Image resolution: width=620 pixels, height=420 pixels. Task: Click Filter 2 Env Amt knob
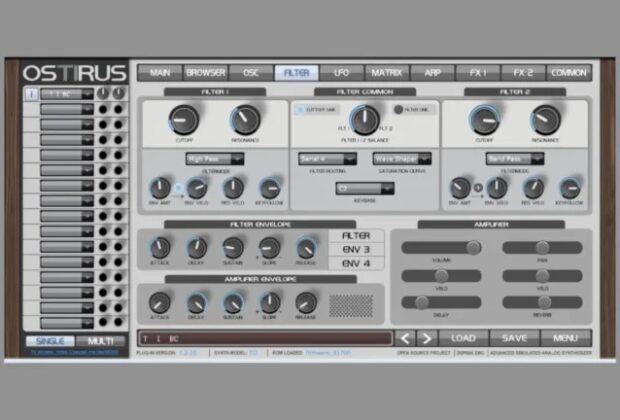tap(460, 188)
